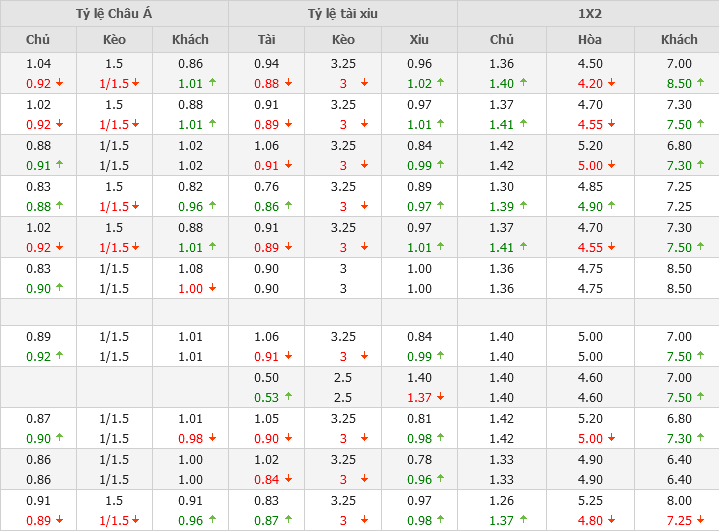Select the Tỷ lệ tài xiu header

(343, 14)
